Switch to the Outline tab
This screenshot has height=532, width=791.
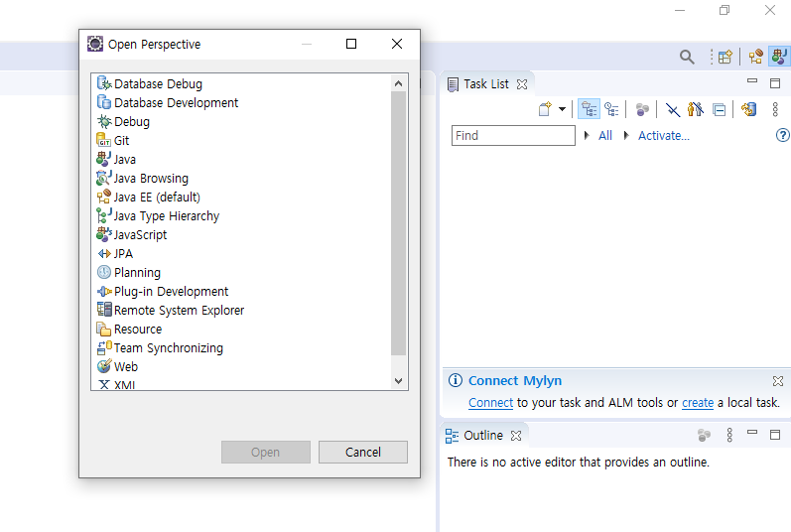click(474, 436)
